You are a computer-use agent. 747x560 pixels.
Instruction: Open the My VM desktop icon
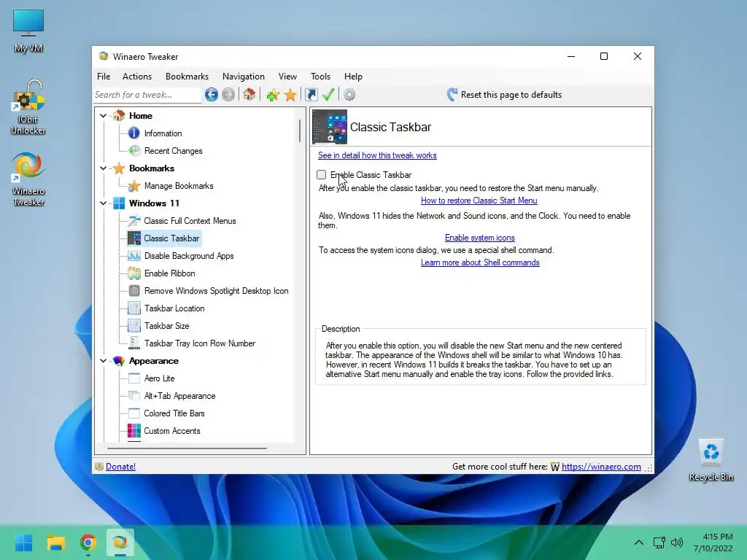tap(28, 31)
